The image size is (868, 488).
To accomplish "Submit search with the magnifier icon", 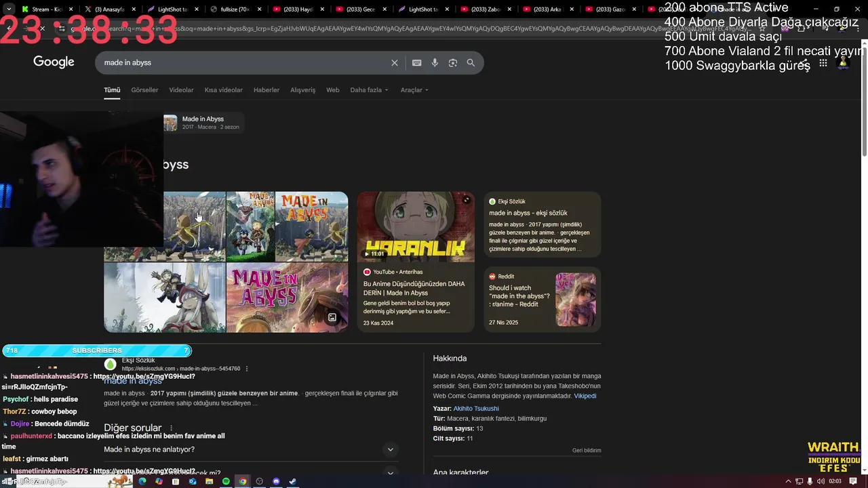I will [471, 62].
